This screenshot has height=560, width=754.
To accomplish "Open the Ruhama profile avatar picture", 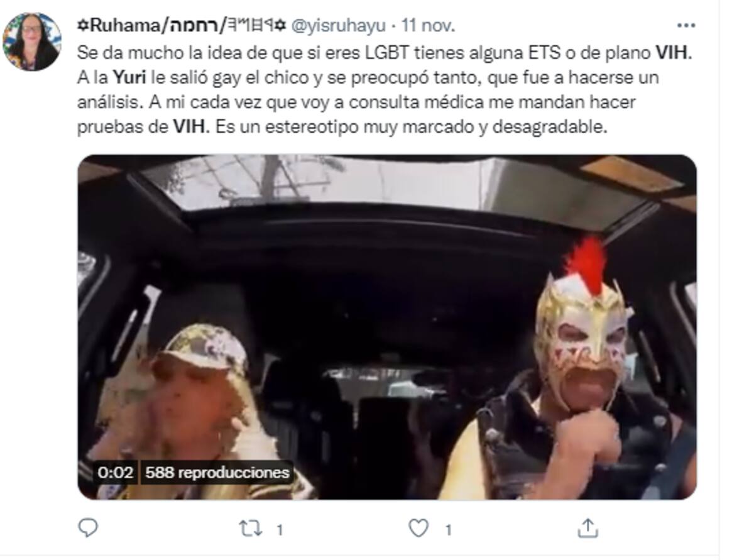I will coord(31,41).
